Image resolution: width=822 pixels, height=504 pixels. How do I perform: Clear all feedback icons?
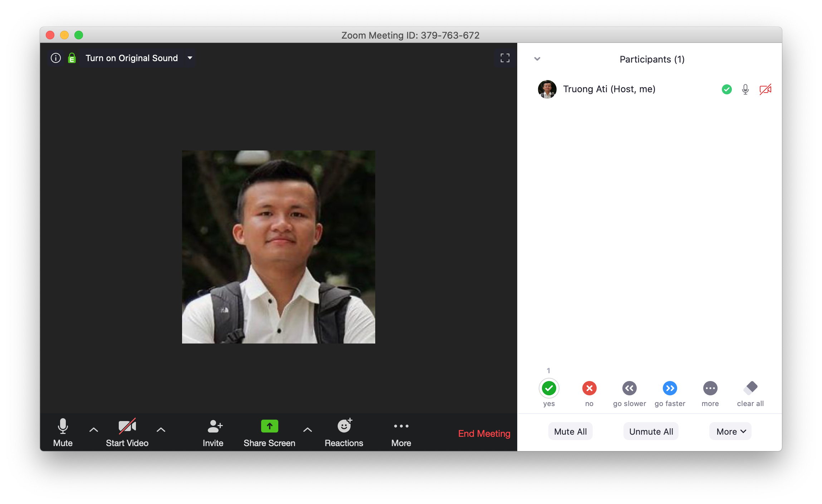tap(750, 388)
